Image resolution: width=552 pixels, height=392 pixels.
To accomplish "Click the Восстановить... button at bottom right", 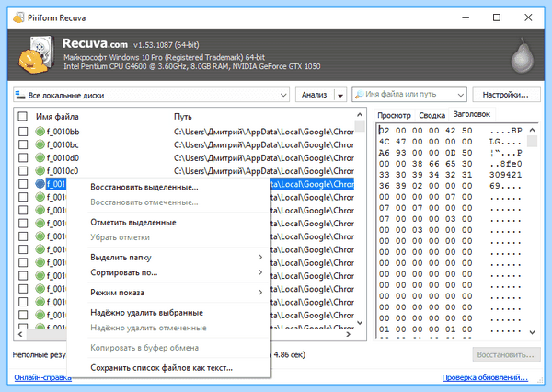I will 505,354.
